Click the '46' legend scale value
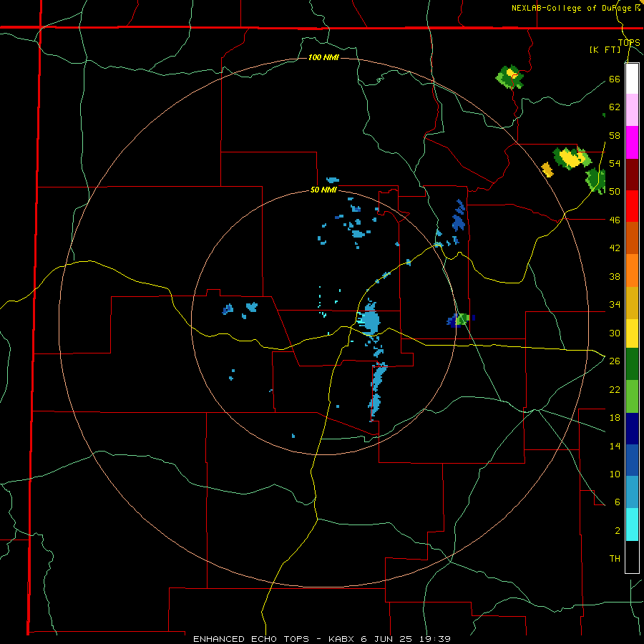The height and width of the screenshot is (644, 644). click(615, 220)
